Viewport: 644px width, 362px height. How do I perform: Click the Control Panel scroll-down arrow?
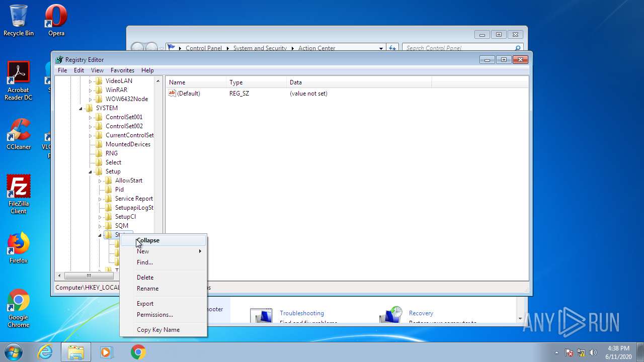pos(520,318)
